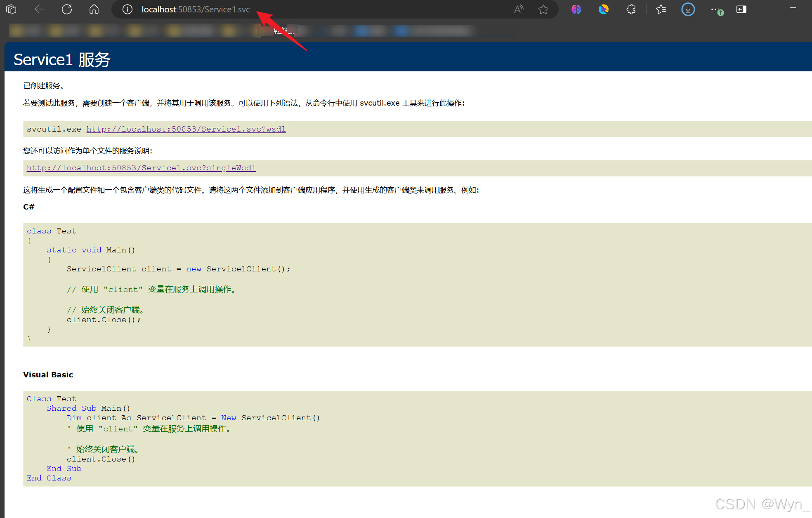812x518 pixels.
Task: Click the '已创建服务。' text
Action: 44,86
